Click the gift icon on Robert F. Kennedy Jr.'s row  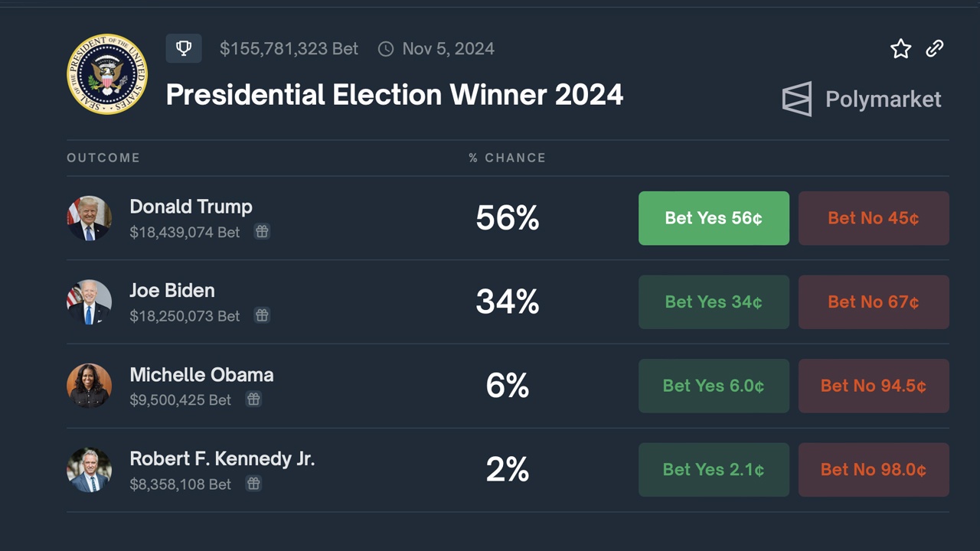pos(253,483)
